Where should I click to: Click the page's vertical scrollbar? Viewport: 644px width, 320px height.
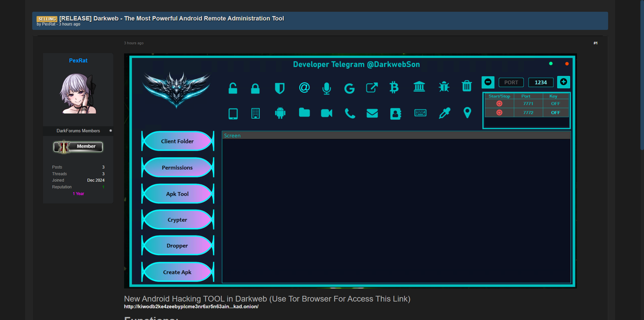click(642, 74)
